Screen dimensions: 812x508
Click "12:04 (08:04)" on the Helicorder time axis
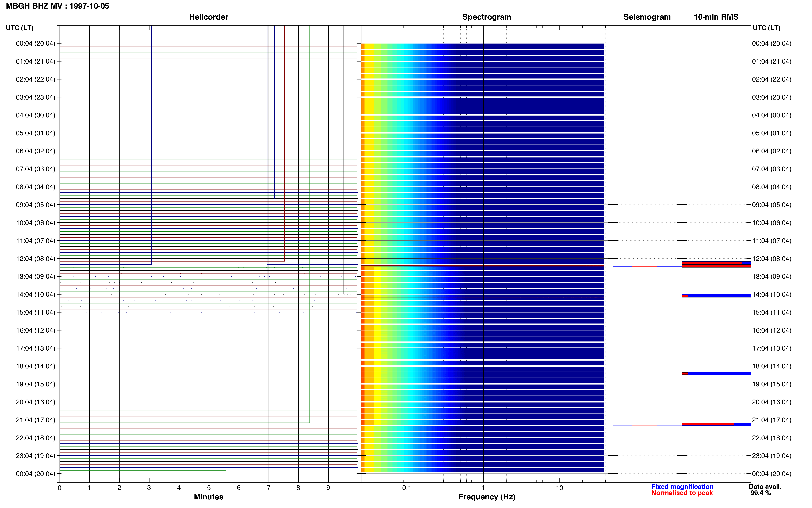[36, 259]
